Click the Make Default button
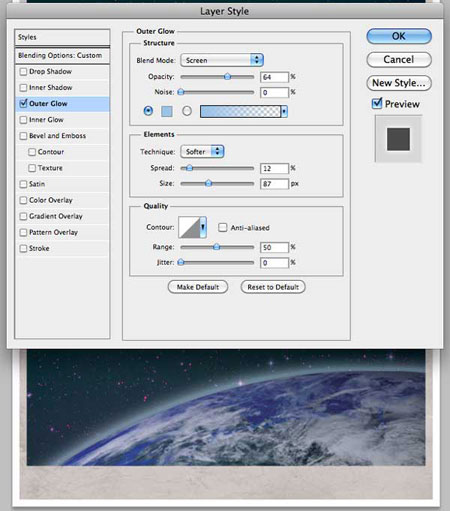This screenshot has height=511, width=450. [x=198, y=287]
